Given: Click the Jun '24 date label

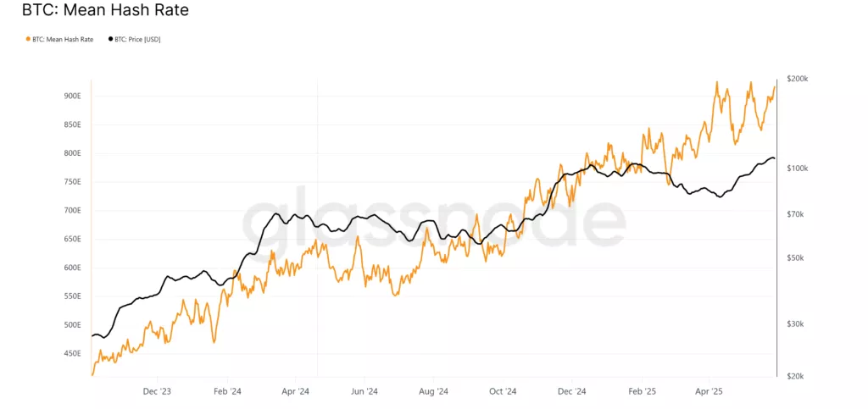Looking at the screenshot, I should (364, 392).
